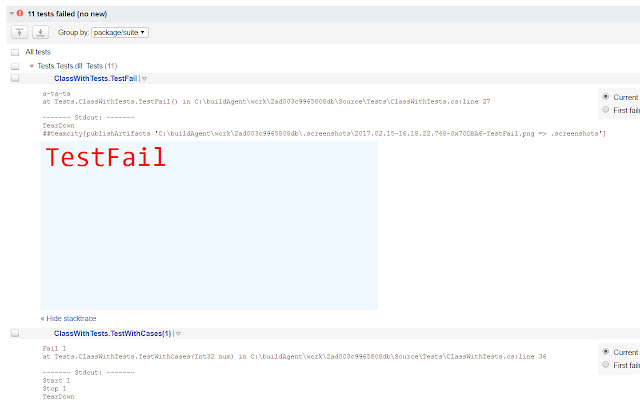Check the Tests.Tests.dll suite checkbox

15,66
